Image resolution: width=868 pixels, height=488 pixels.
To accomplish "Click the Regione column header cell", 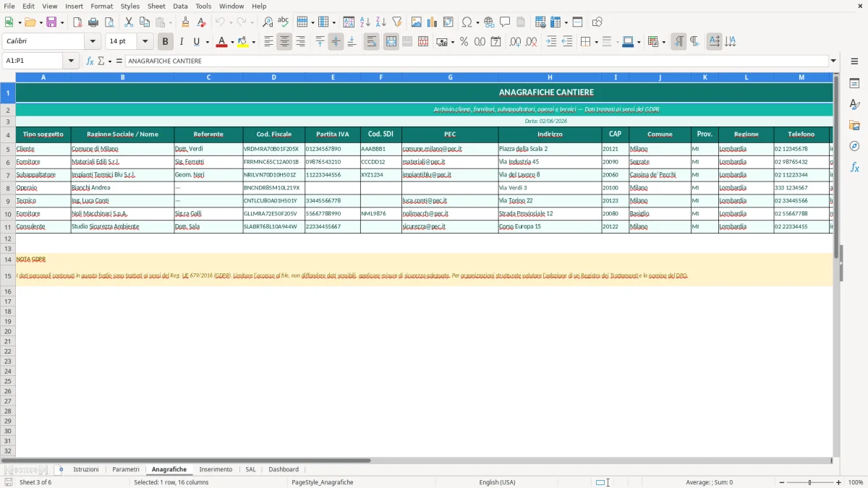I will coord(746,134).
